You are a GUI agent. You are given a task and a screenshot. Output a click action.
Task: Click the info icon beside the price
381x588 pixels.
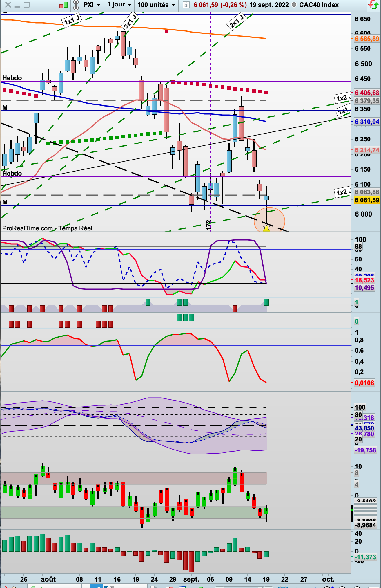[x=186, y=5]
